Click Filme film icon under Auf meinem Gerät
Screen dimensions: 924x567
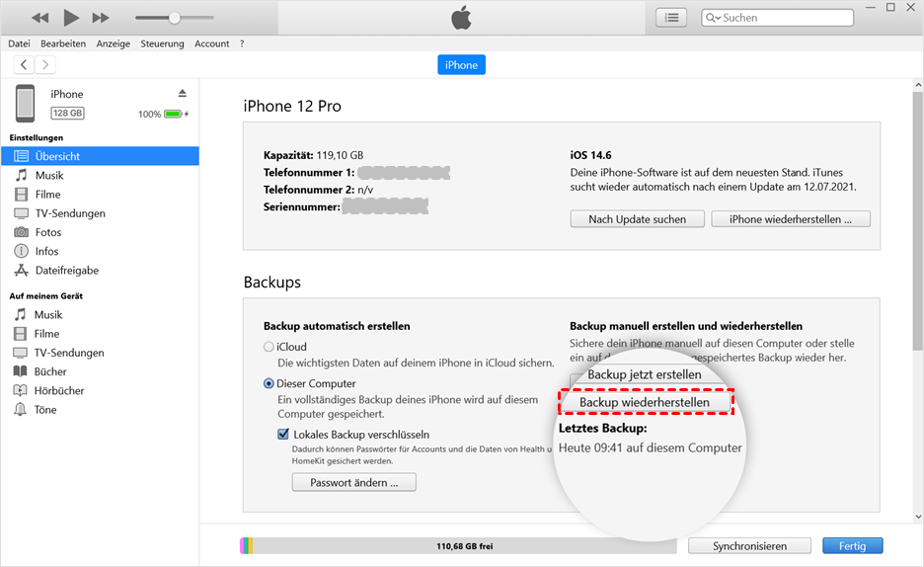coord(20,334)
